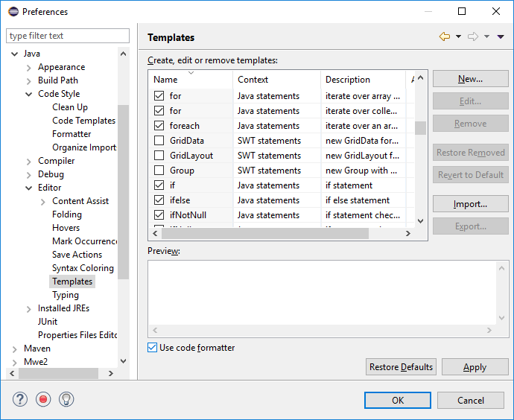Image resolution: width=514 pixels, height=420 pixels.
Task: Click the Restore Defaults button
Action: click(x=401, y=366)
